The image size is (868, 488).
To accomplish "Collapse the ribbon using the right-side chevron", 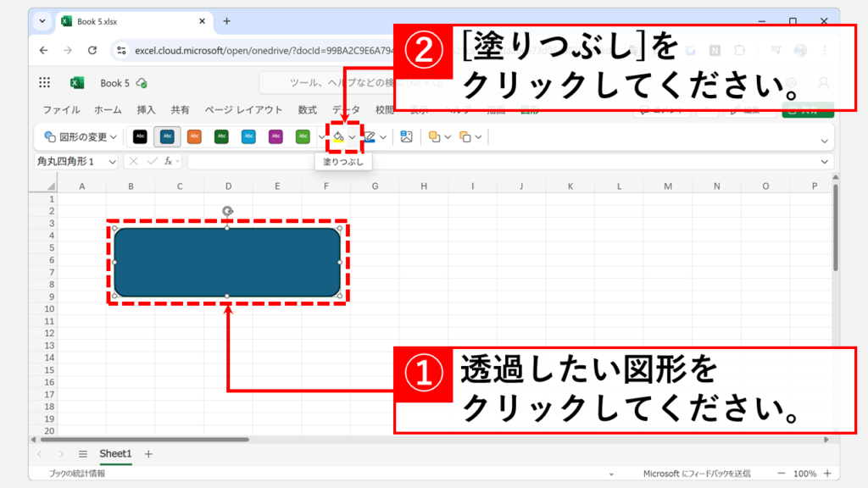I will 824,141.
